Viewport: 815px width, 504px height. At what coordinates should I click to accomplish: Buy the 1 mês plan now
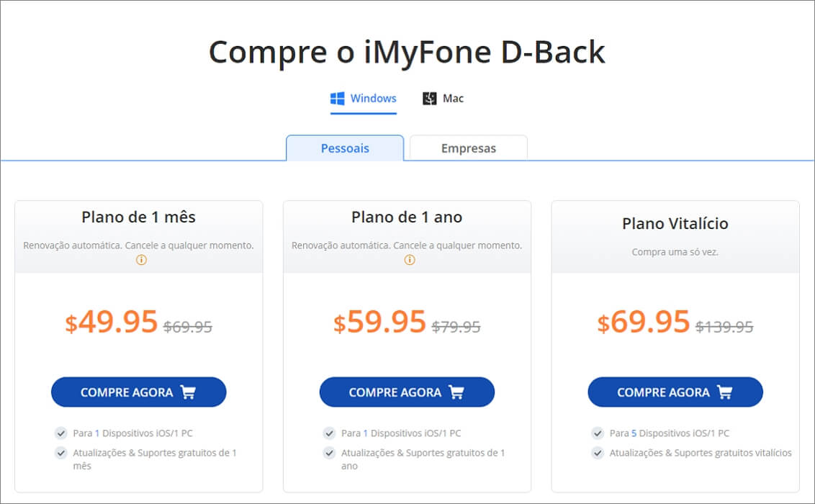coord(139,392)
